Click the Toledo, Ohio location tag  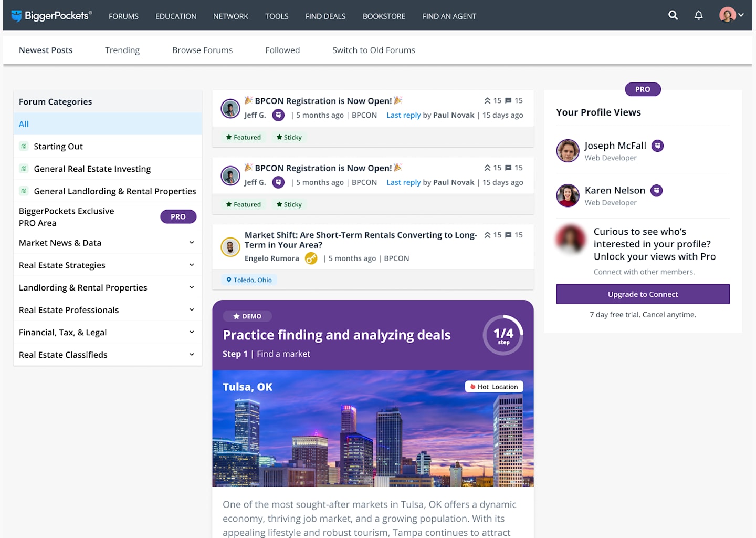pos(249,280)
